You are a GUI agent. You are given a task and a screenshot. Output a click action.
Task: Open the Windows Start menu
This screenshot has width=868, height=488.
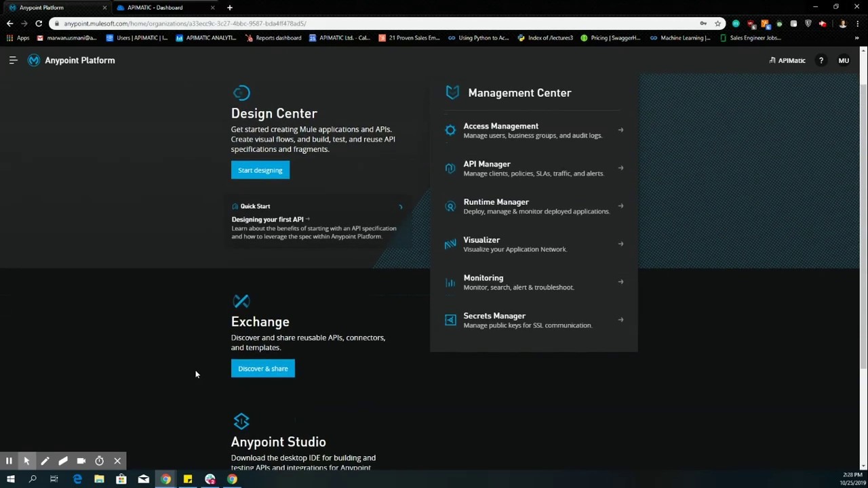click(10, 479)
